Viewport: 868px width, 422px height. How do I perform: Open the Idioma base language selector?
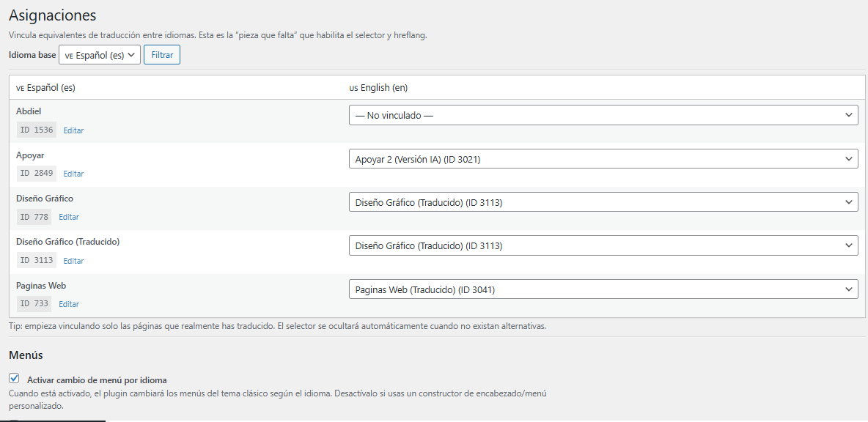click(x=100, y=54)
